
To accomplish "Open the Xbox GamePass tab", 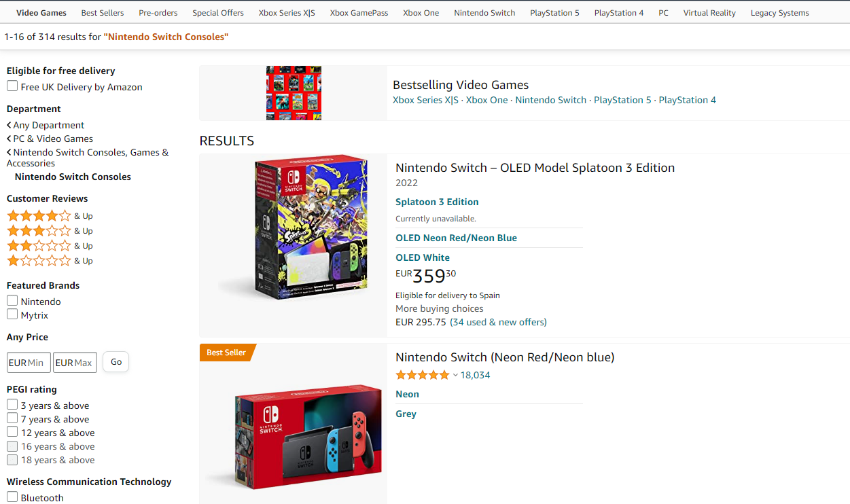I will [359, 13].
